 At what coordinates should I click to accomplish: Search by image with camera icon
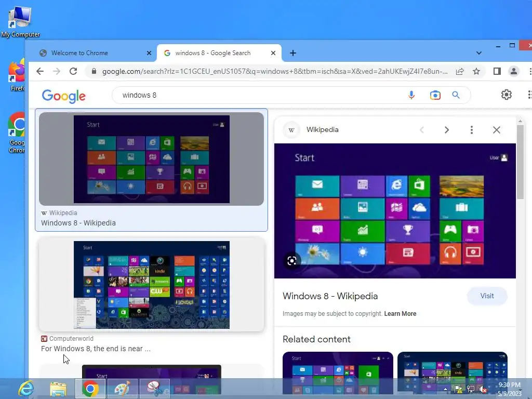click(435, 95)
